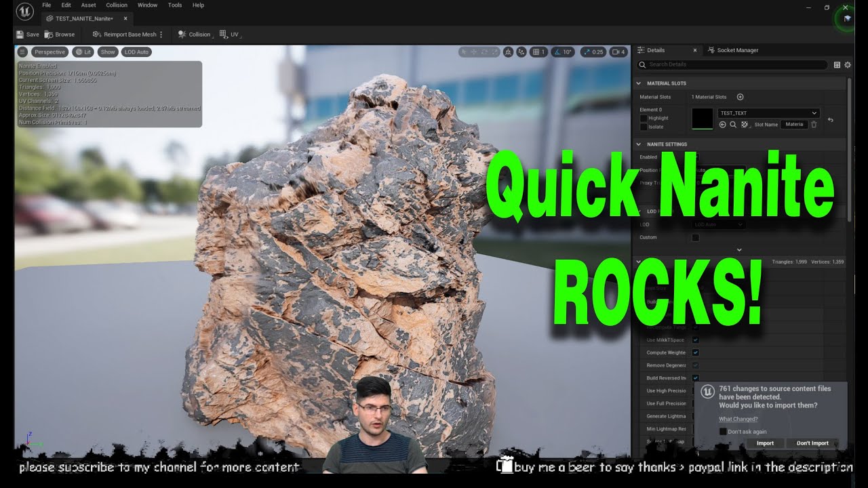Open the Window menu

tap(147, 5)
